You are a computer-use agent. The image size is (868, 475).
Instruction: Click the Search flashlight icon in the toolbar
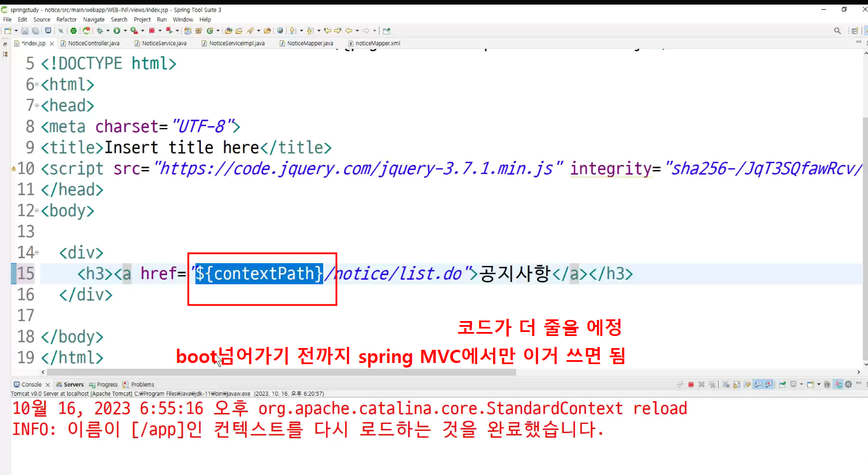[x=250, y=31]
